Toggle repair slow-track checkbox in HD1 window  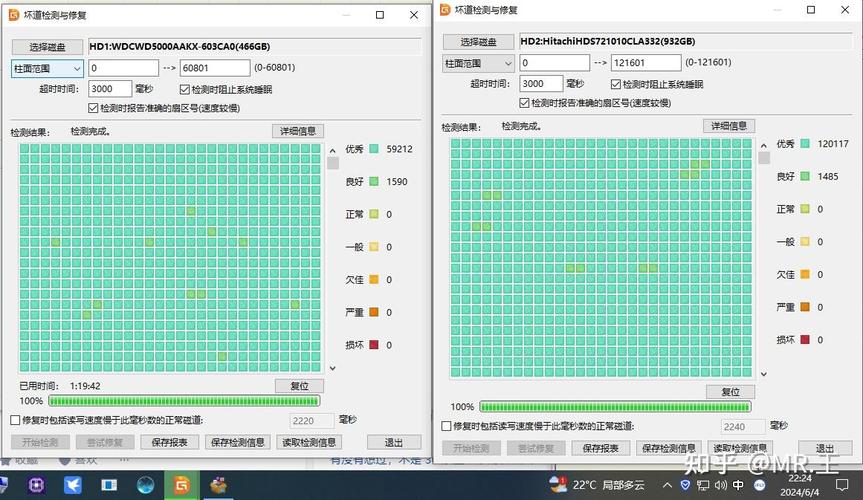pos(15,420)
